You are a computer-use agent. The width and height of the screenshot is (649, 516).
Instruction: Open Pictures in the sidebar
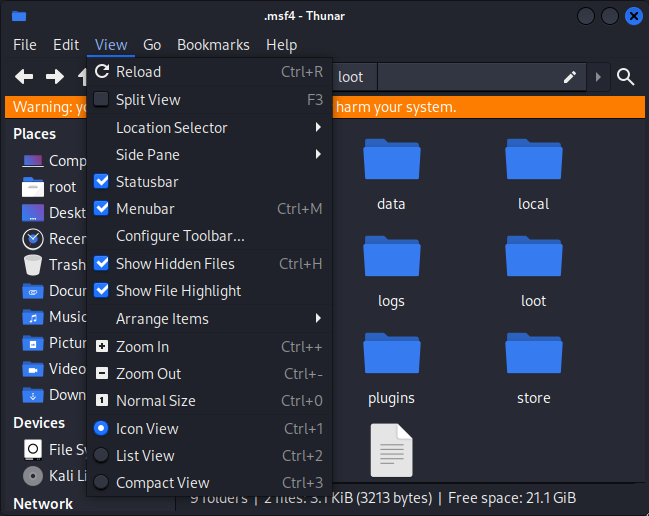click(x=54, y=343)
